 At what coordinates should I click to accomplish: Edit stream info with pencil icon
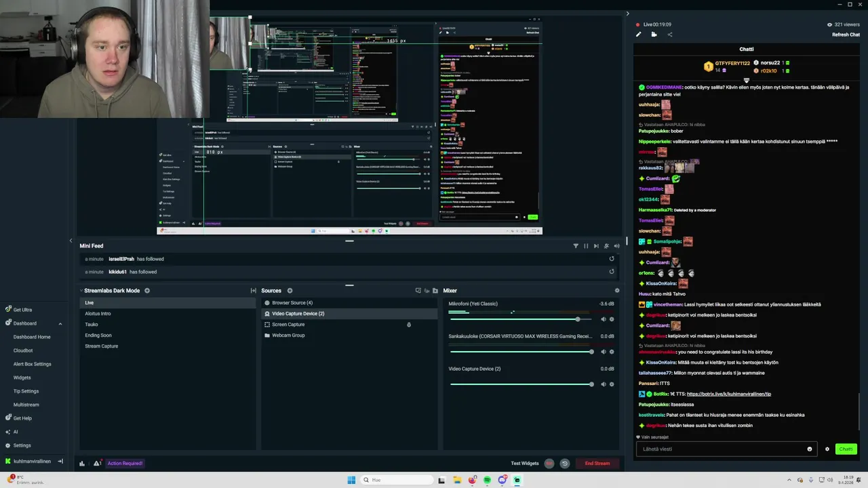click(x=638, y=35)
